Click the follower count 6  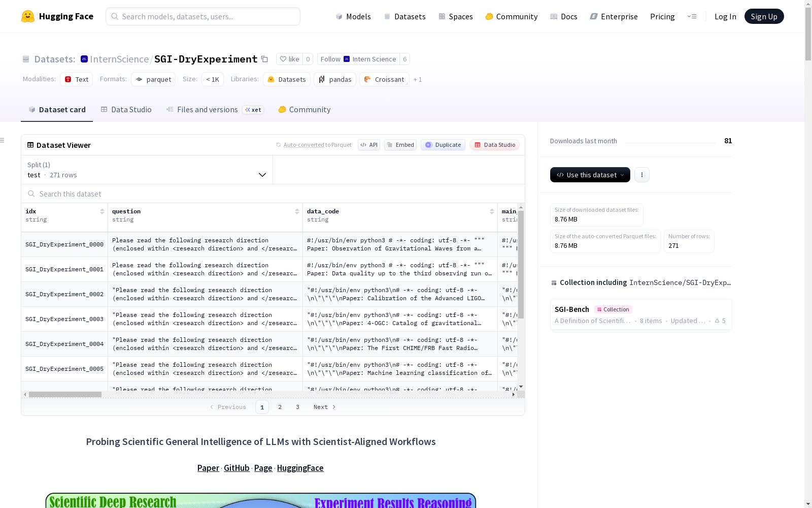tap(404, 59)
